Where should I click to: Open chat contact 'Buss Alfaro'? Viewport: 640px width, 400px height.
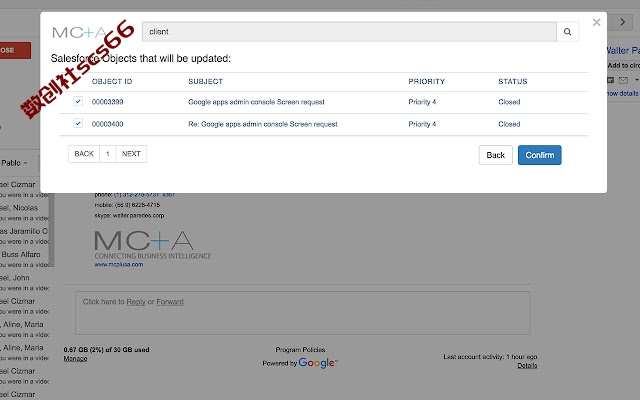pyautogui.click(x=21, y=254)
